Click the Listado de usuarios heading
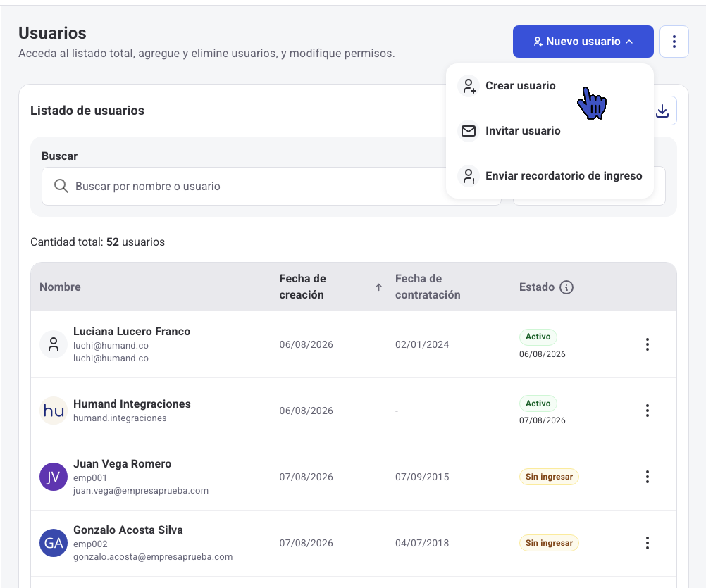706x588 pixels. [87, 111]
